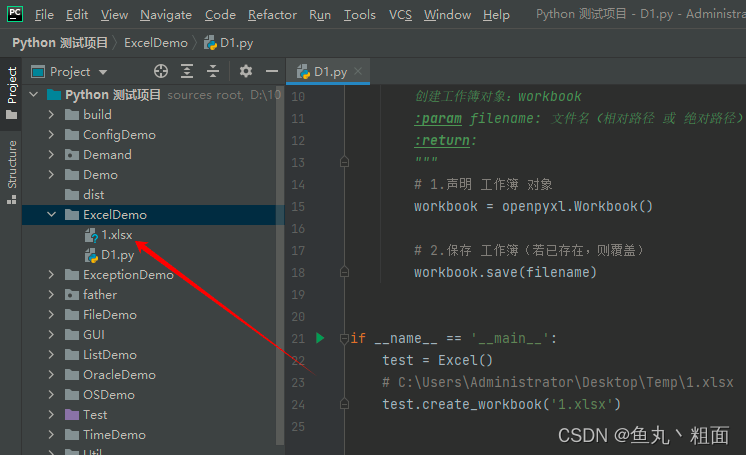Click the Select Opened File locate icon
This screenshot has height=455, width=746.
pyautogui.click(x=161, y=71)
